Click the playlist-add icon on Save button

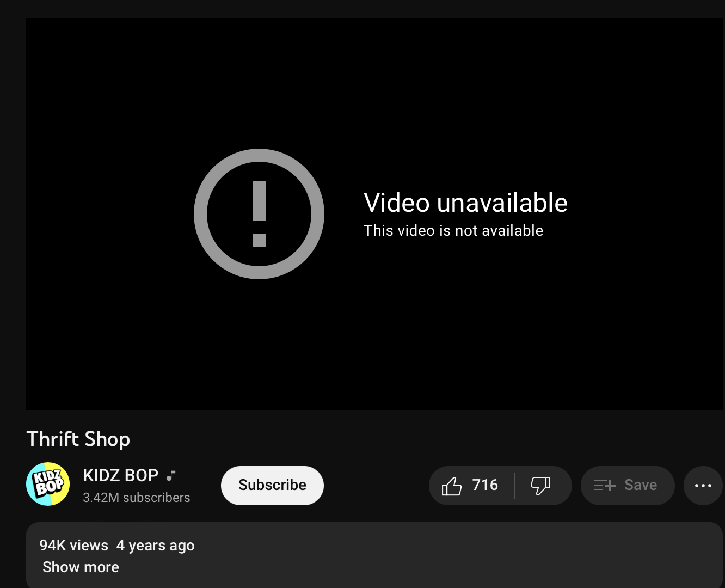pyautogui.click(x=604, y=485)
